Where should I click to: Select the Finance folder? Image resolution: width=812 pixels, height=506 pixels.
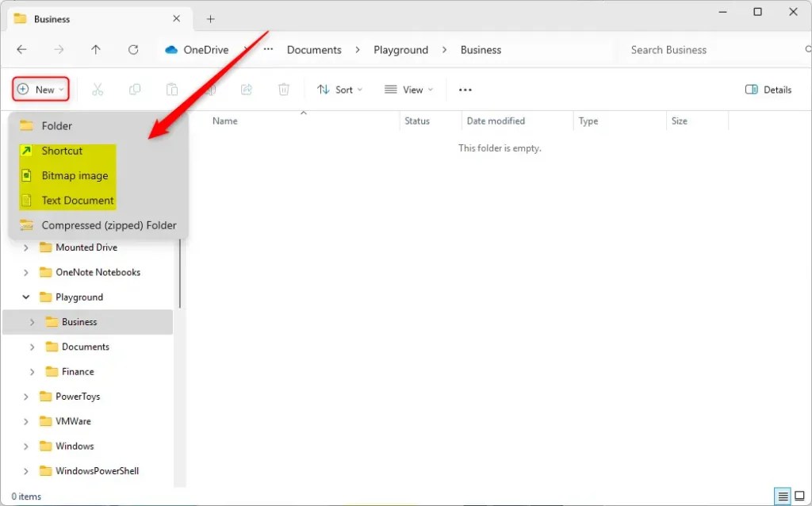pyautogui.click(x=78, y=372)
